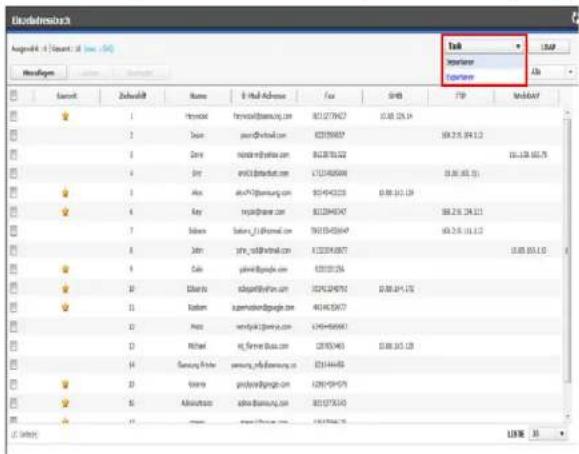Sort by the SMB column header
Viewport: 579px width, 454px height.
pos(395,96)
